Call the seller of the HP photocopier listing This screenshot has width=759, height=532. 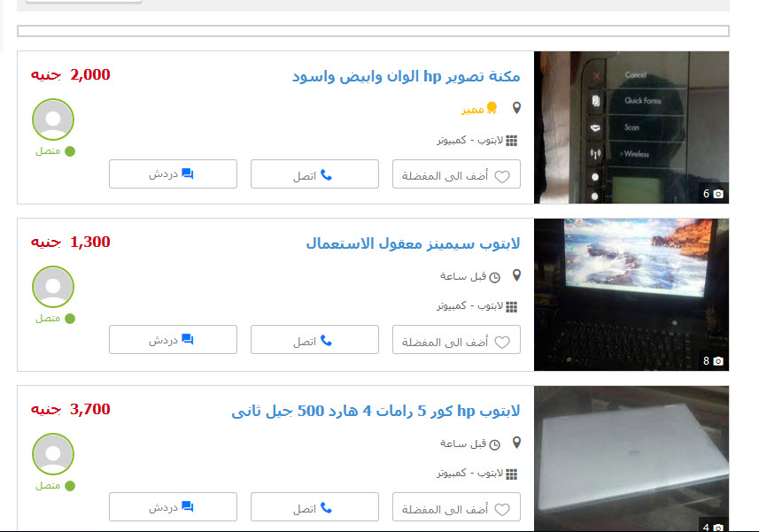pyautogui.click(x=314, y=174)
